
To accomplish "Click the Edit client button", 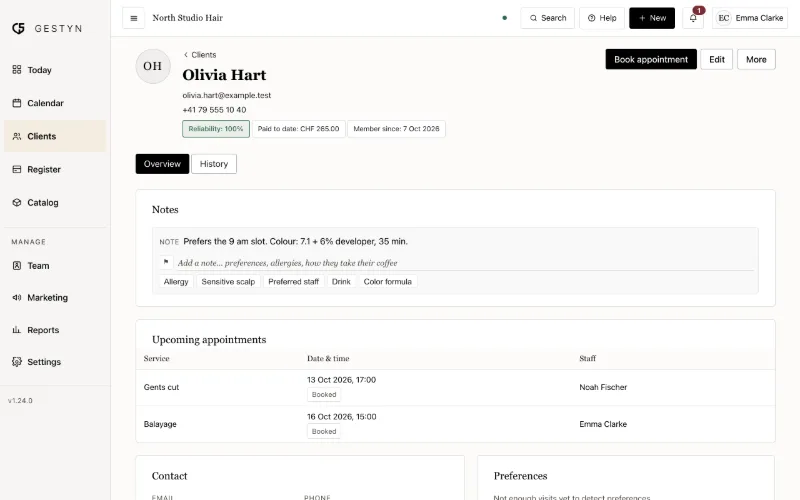I will (717, 59).
